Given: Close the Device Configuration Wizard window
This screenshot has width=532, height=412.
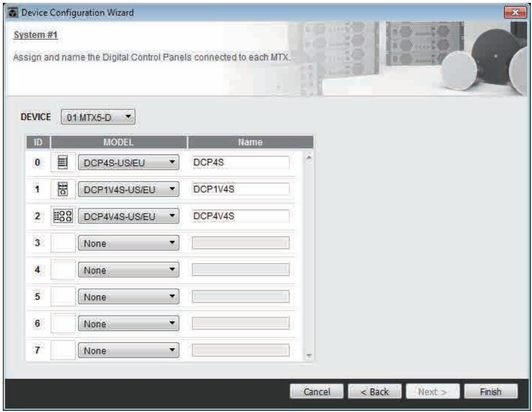Looking at the screenshot, I should pyautogui.click(x=515, y=13).
